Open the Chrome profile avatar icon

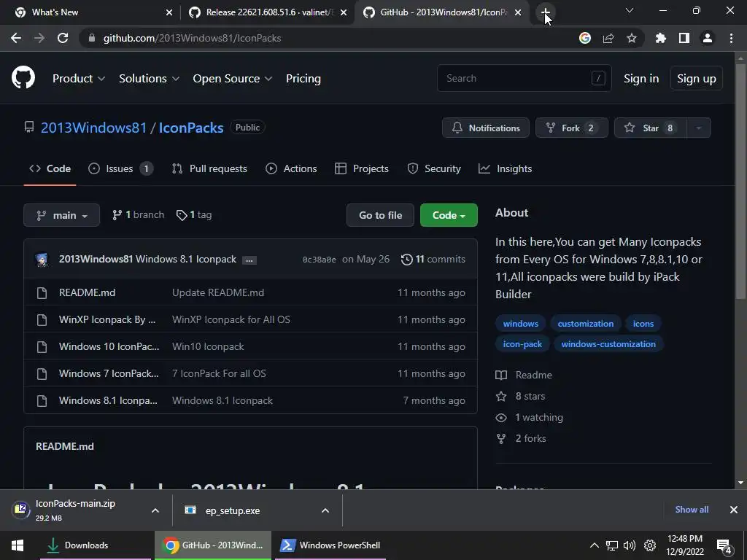click(x=708, y=38)
